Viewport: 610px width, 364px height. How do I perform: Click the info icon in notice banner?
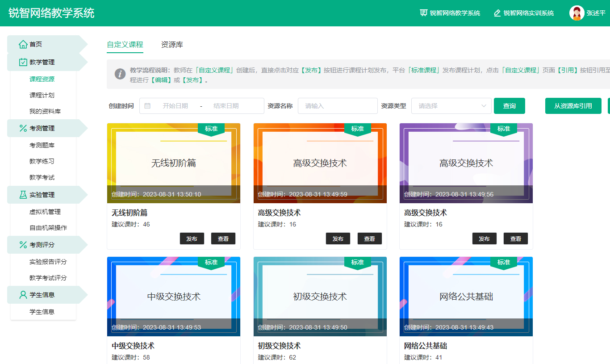120,74
